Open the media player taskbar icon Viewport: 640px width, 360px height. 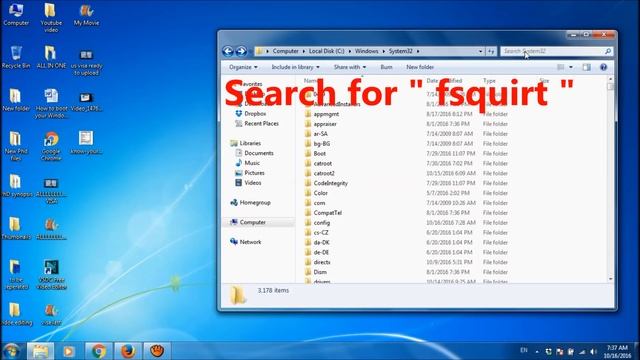[69, 351]
